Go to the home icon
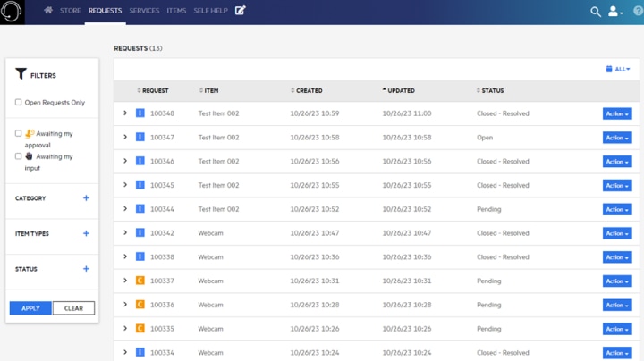644x361 pixels. pos(48,10)
